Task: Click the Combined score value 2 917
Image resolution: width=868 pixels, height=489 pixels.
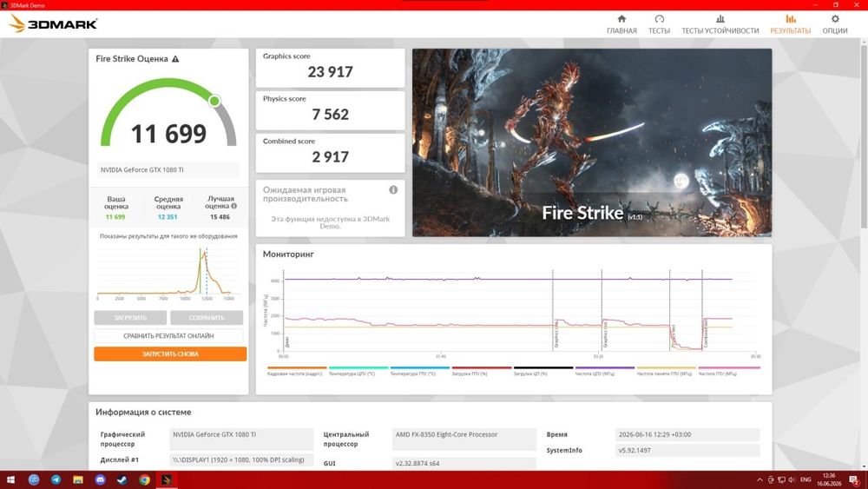Action: [330, 157]
